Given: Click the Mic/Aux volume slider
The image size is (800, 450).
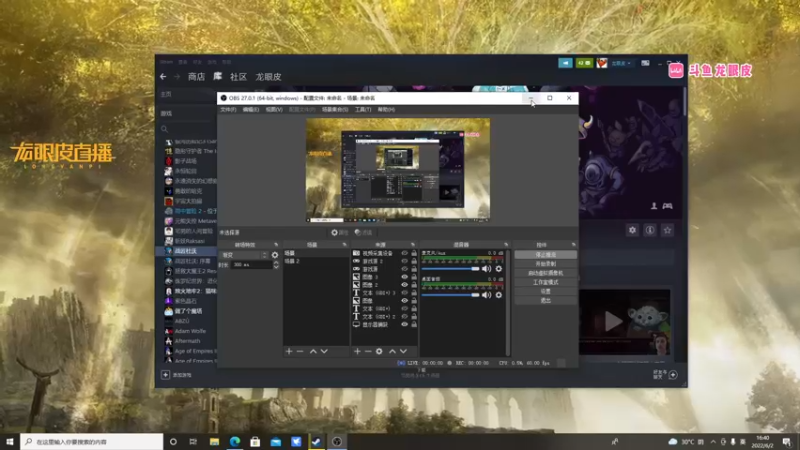Looking at the screenshot, I should coord(451,269).
